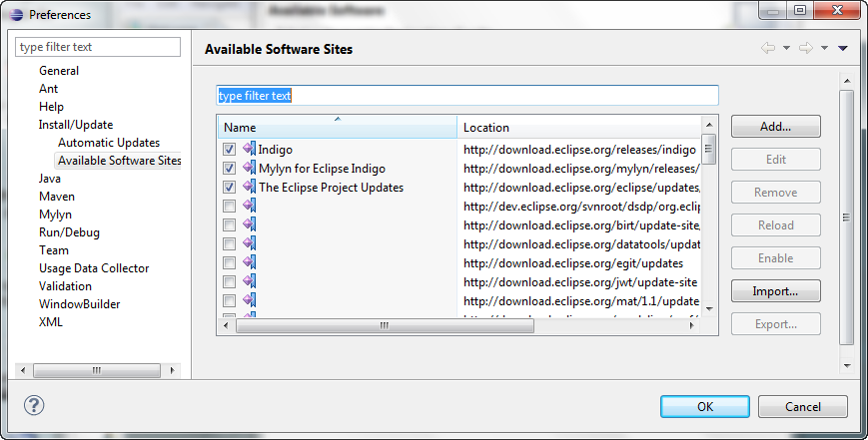
Task: Sort the list by the Location column header
Action: [x=579, y=127]
